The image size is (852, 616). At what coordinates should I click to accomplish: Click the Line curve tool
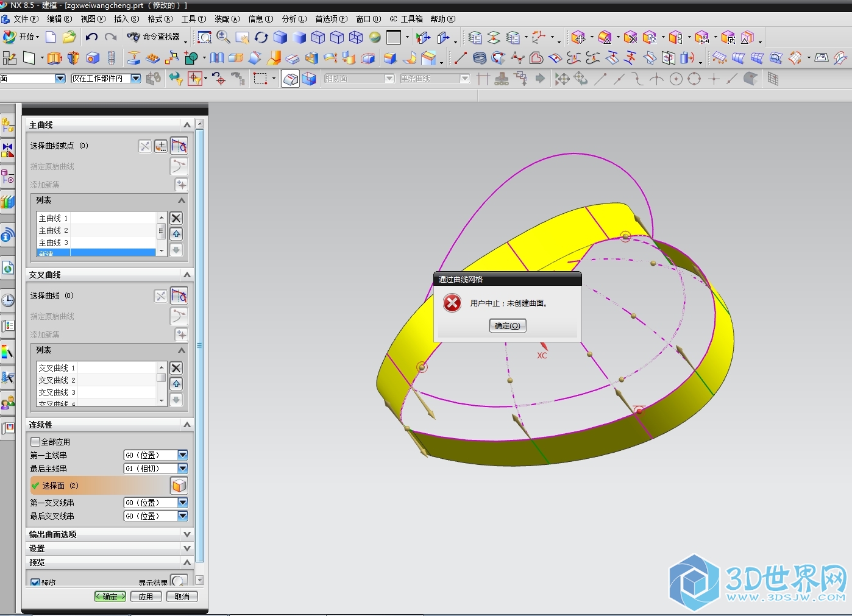point(460,58)
